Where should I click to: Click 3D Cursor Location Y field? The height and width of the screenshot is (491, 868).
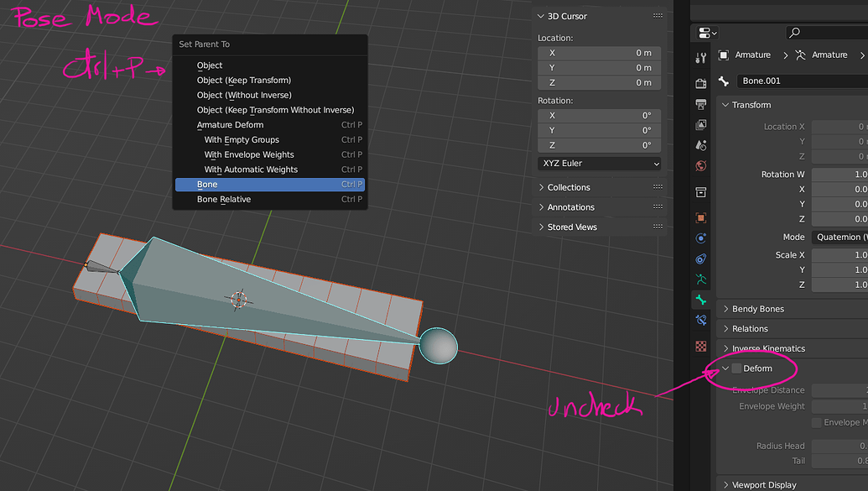coord(600,68)
